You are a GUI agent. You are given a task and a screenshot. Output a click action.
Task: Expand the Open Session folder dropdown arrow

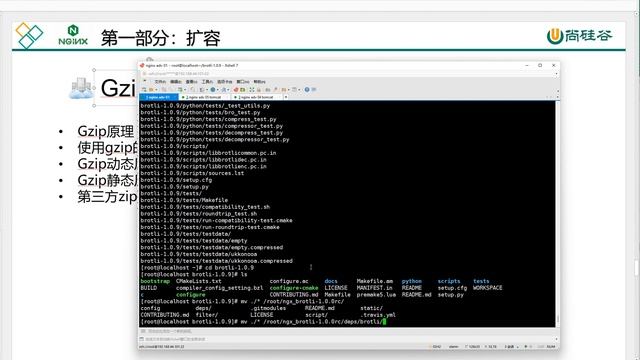[x=156, y=90]
